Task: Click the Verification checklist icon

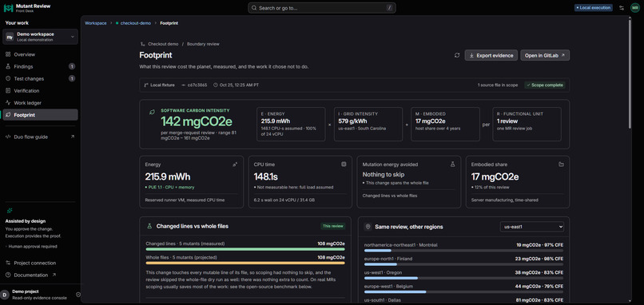Action: click(x=8, y=91)
